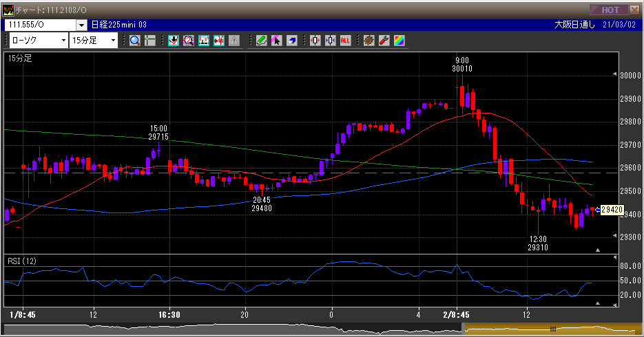644x337 pixels.
Task: Close the chart window
Action: click(x=634, y=10)
